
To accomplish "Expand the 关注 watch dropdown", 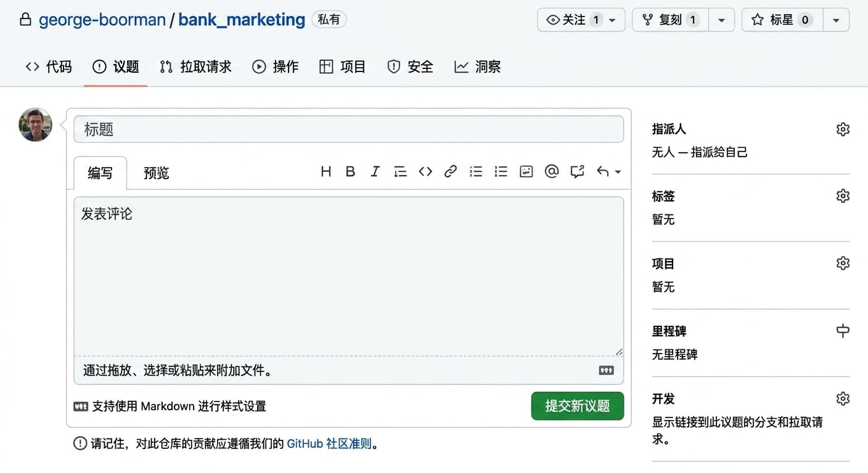I will [x=581, y=20].
